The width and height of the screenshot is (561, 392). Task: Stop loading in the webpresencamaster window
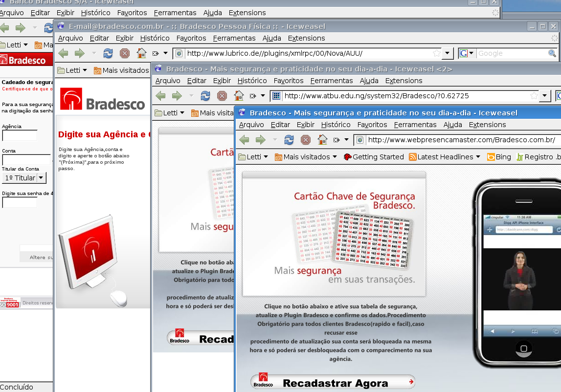point(306,140)
